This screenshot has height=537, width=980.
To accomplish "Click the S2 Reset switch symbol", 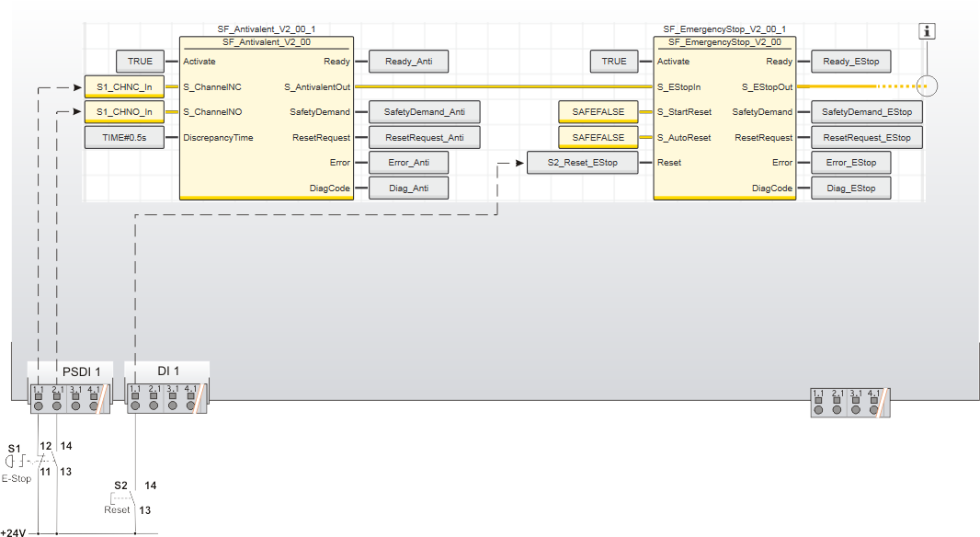I will pos(127,497).
